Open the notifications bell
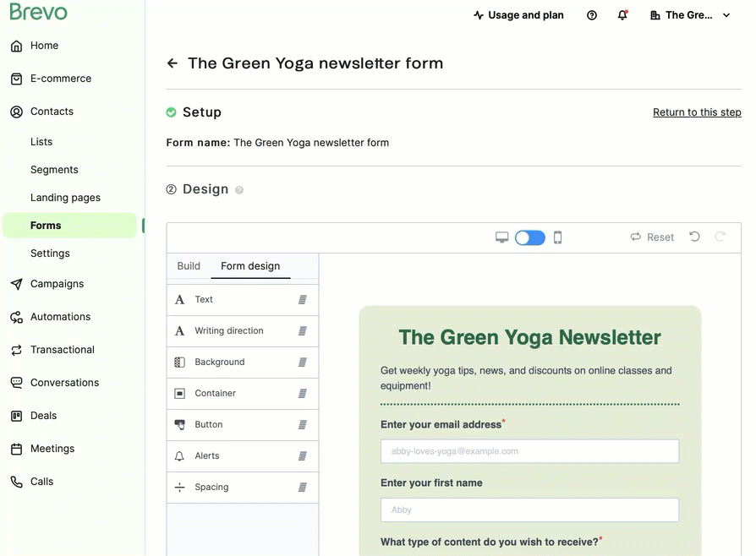 [x=623, y=15]
